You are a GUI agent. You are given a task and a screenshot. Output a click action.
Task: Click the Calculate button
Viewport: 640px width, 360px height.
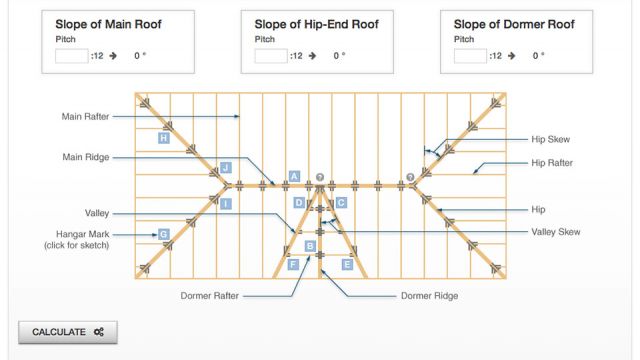coord(68,332)
